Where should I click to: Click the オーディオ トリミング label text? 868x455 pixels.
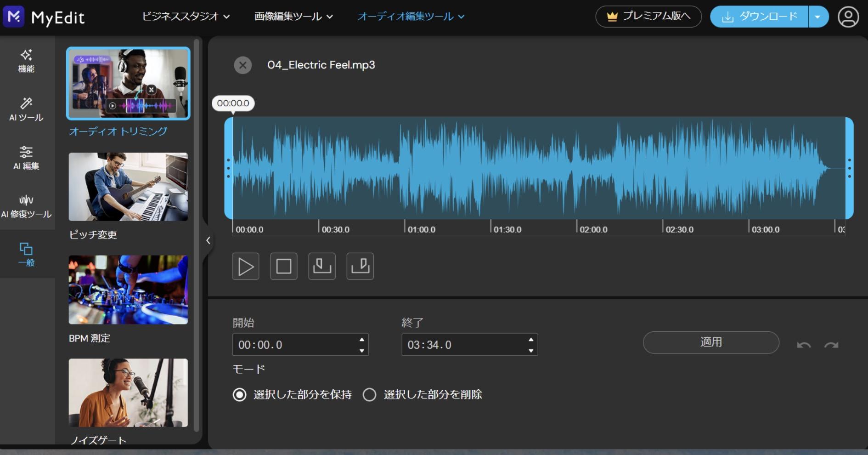(118, 131)
